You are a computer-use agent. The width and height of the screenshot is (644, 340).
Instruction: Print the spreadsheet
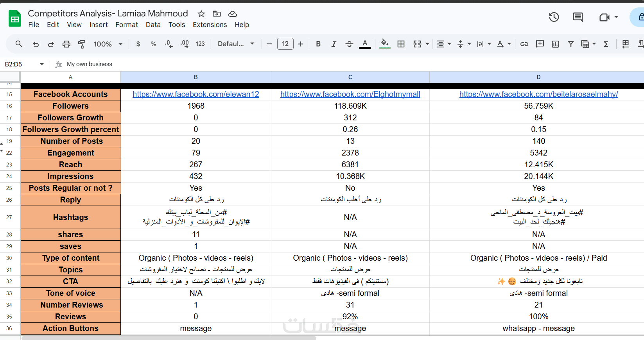coord(66,44)
